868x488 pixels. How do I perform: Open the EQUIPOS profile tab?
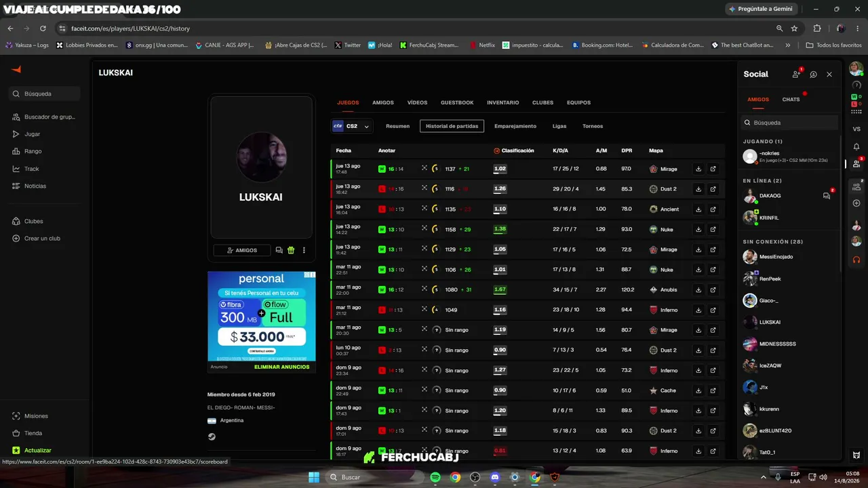click(578, 102)
